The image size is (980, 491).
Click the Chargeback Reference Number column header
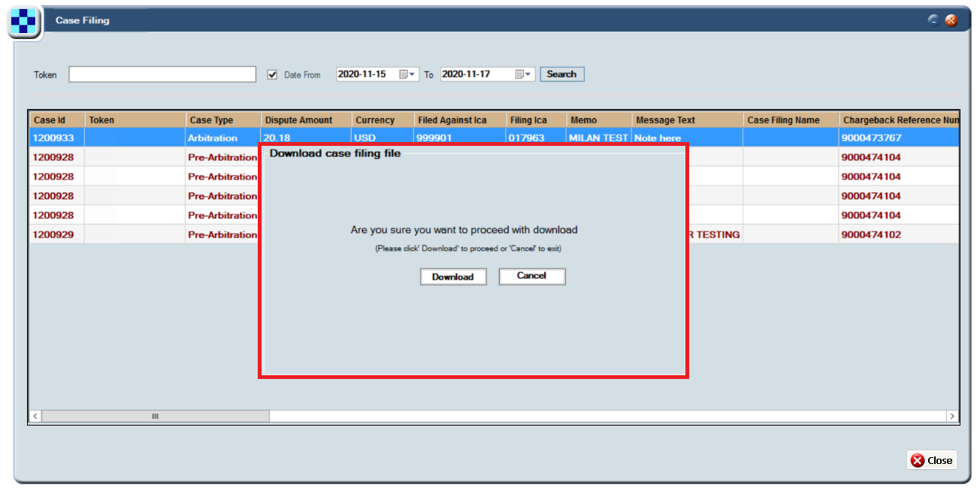[x=900, y=120]
